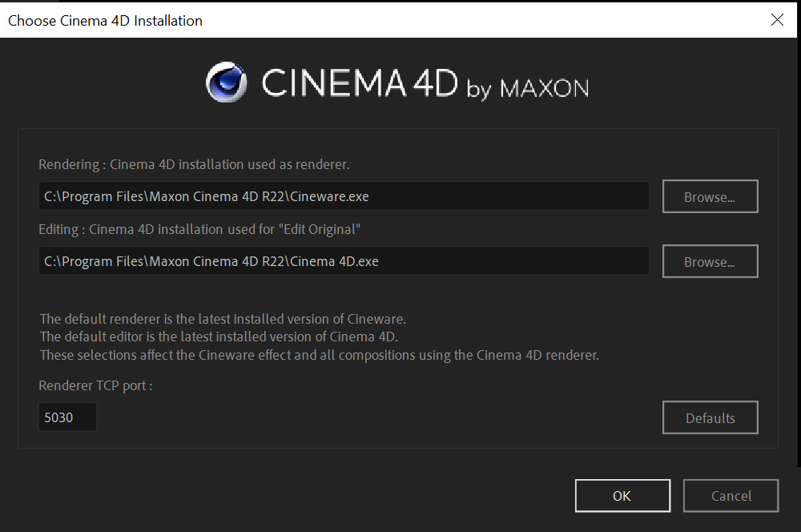Click the Renderer TCP port label
Image resolution: width=801 pixels, height=532 pixels.
click(95, 385)
